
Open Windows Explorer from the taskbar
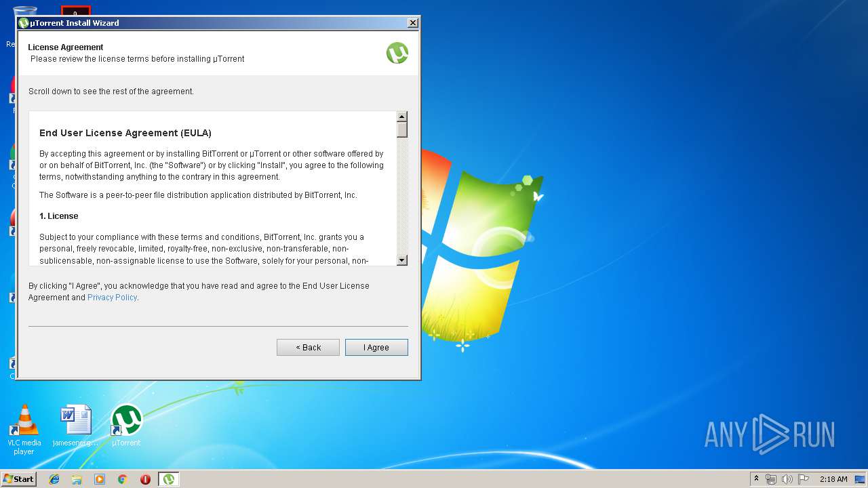coord(77,479)
